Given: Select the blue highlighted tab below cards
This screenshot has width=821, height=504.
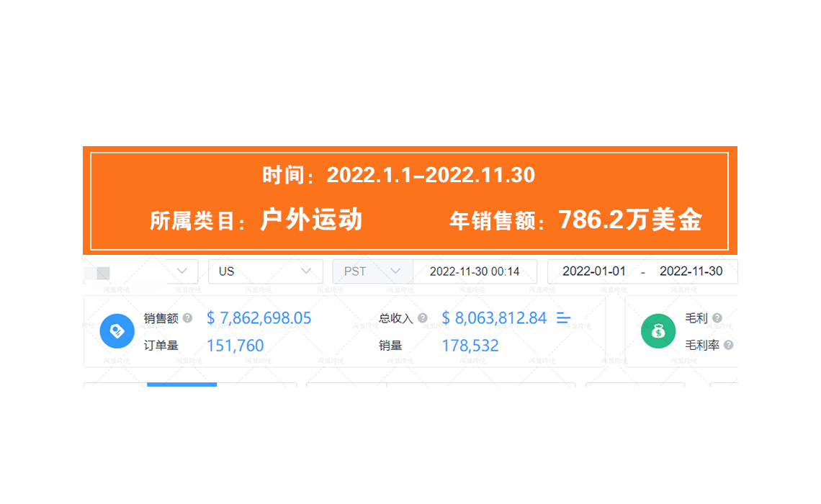Looking at the screenshot, I should (x=181, y=384).
